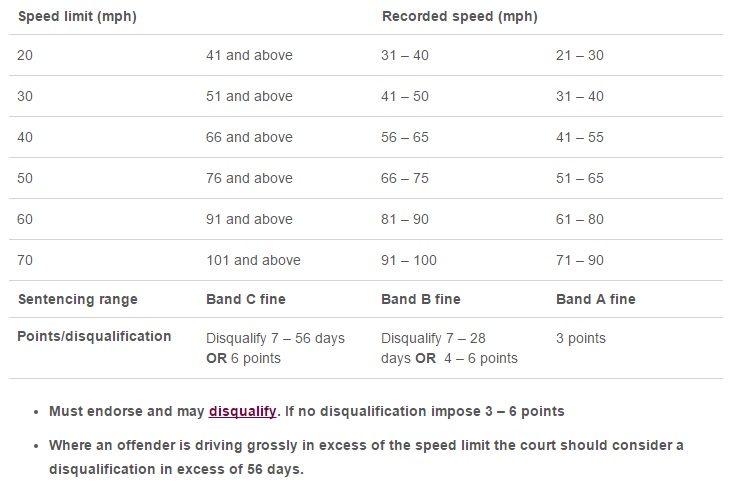
Task: Select the Disqualify 7 – 56 days text
Action: coord(275,339)
